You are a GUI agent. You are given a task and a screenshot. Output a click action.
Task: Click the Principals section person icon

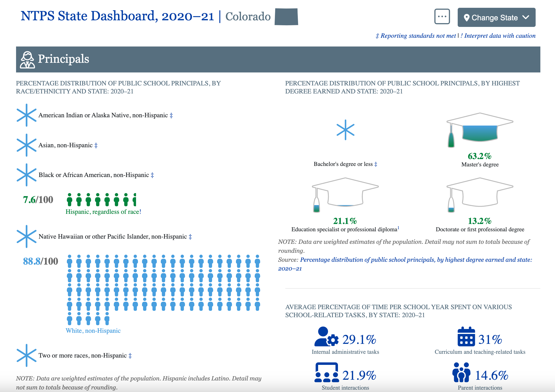pyautogui.click(x=27, y=60)
